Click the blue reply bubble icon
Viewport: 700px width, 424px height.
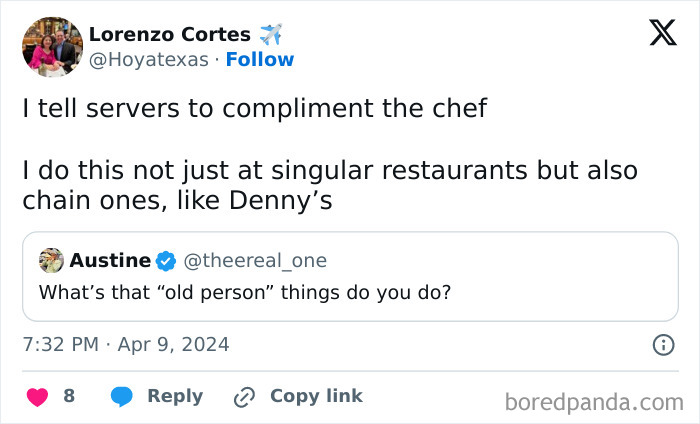123,396
